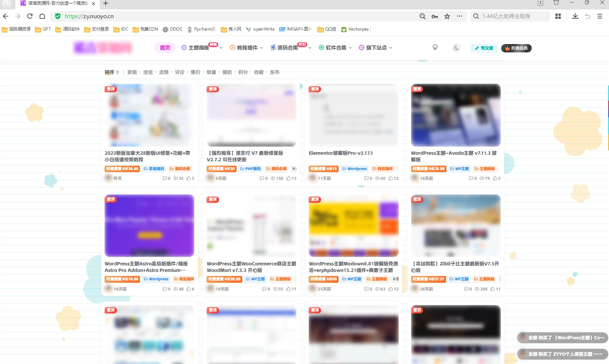This screenshot has width=609, height=364.
Task: Open the IDC bookmark folder
Action: [121, 29]
